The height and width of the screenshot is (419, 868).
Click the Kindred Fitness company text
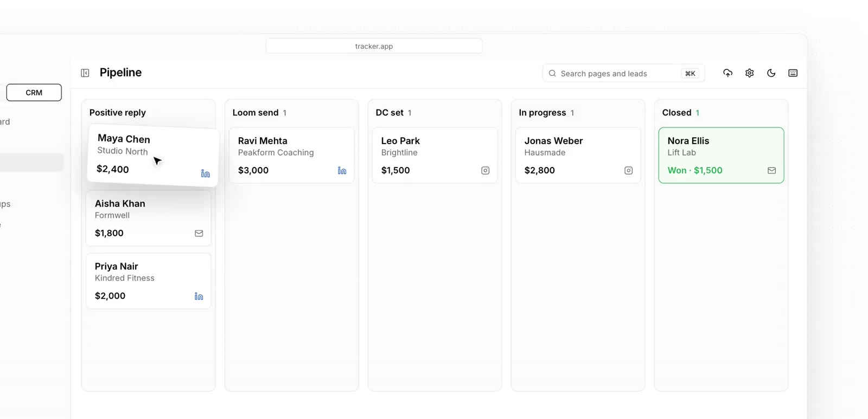click(125, 278)
